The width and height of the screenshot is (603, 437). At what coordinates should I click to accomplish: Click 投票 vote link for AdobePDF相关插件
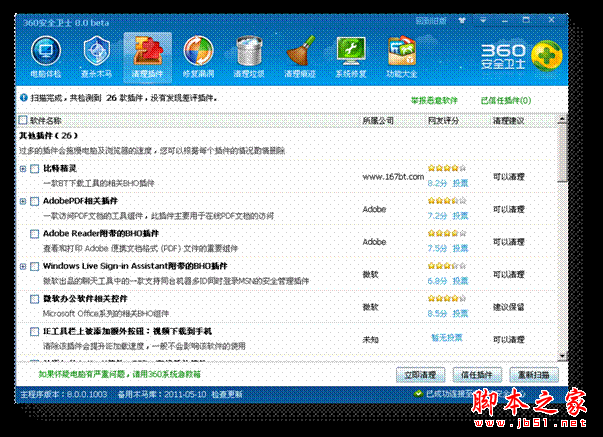[460, 216]
